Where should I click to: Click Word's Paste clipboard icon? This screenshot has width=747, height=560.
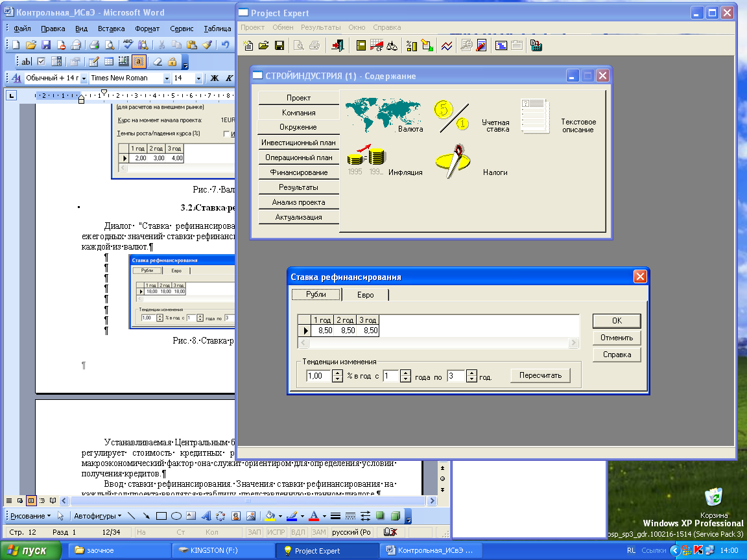[192, 45]
